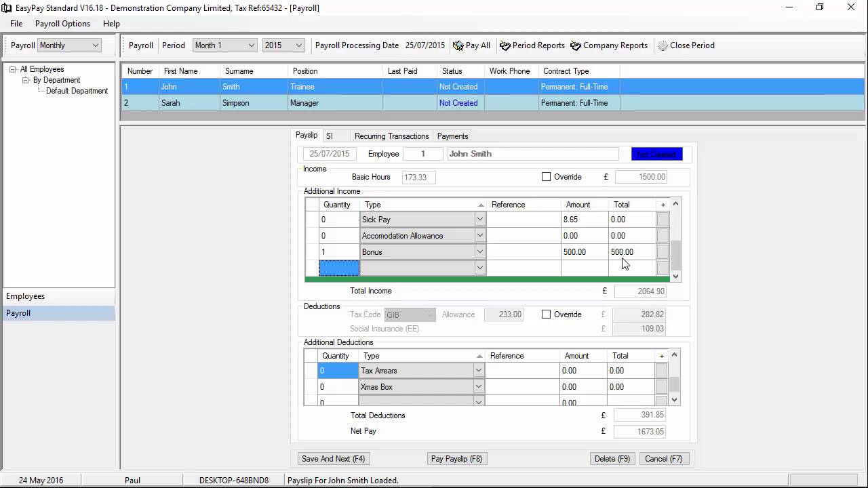Image resolution: width=868 pixels, height=488 pixels.
Task: Open the Payroll Options menu
Action: click(x=62, y=24)
